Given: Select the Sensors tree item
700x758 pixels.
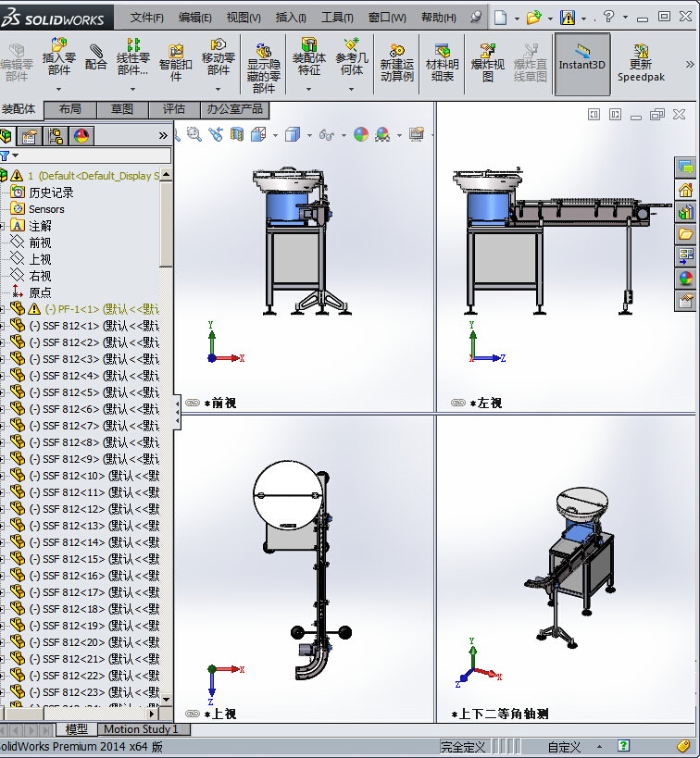Looking at the screenshot, I should [x=46, y=209].
